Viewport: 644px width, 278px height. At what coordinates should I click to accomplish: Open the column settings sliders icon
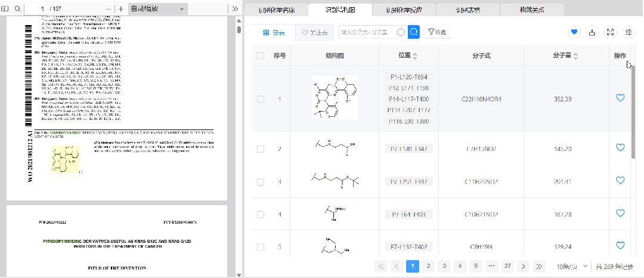click(x=628, y=32)
